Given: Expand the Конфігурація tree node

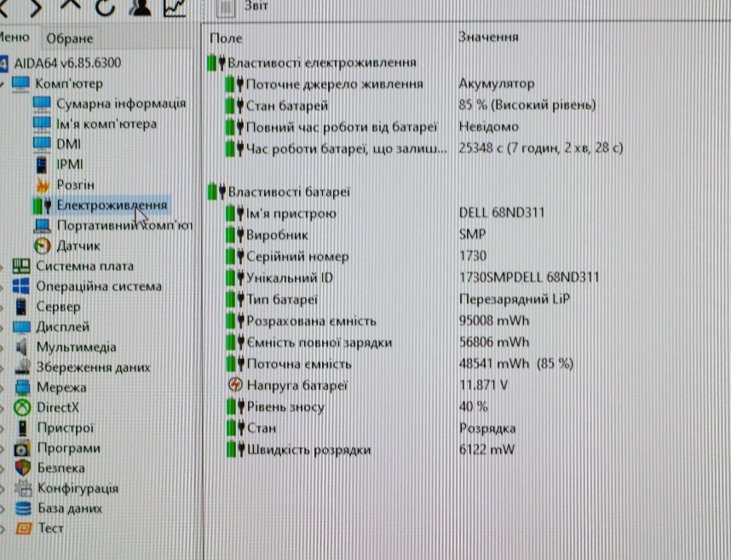Looking at the screenshot, I should click(x=3, y=489).
